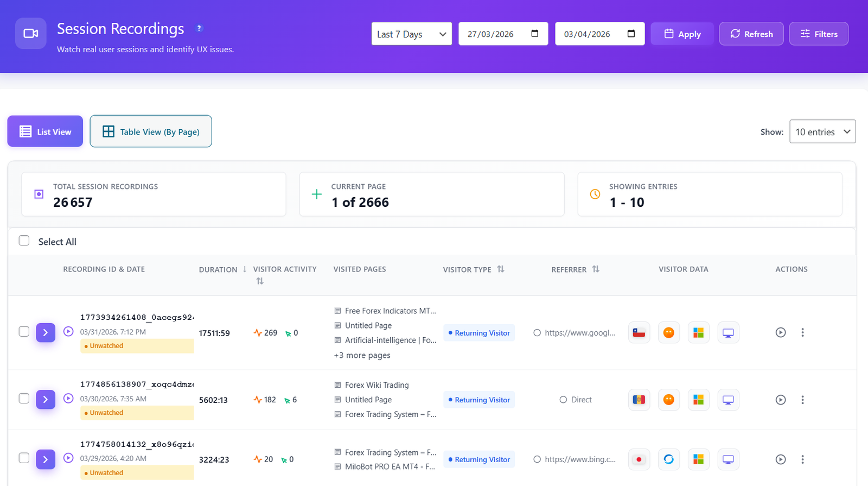Expand row for recording 1773934261408

[46, 332]
